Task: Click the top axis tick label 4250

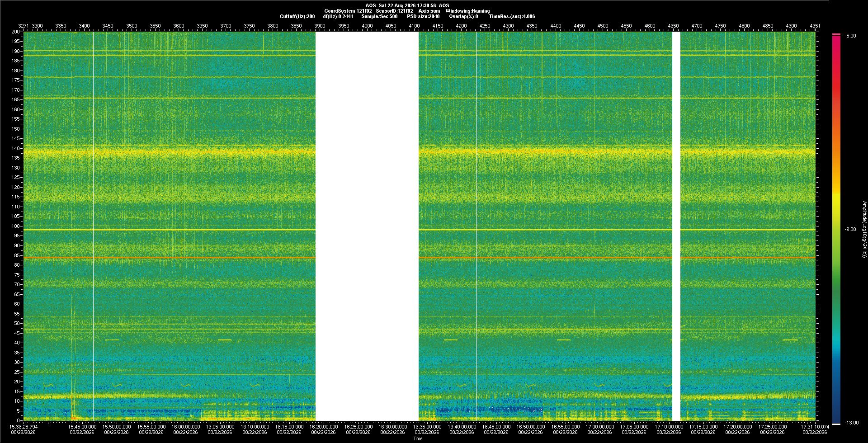Action: [485, 26]
